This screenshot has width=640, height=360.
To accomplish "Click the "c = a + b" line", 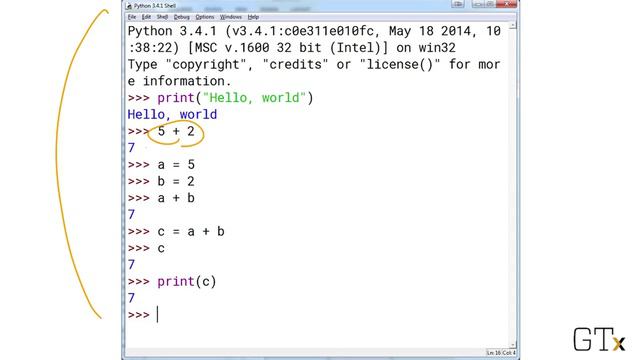I will 176,232.
